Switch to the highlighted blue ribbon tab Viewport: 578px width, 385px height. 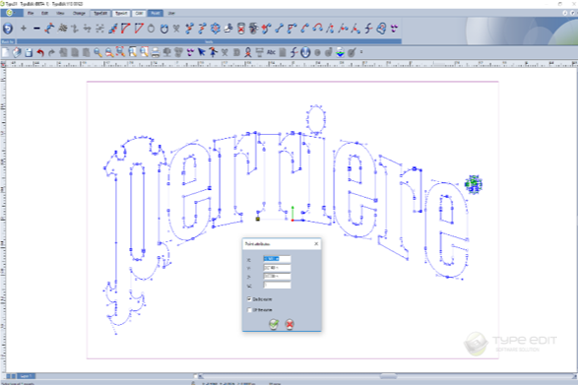tap(155, 13)
